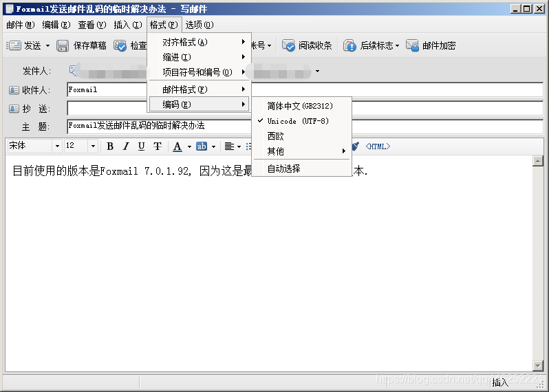Toggle underline text formatting
Image resolution: width=549 pixels, height=392 pixels.
click(141, 146)
